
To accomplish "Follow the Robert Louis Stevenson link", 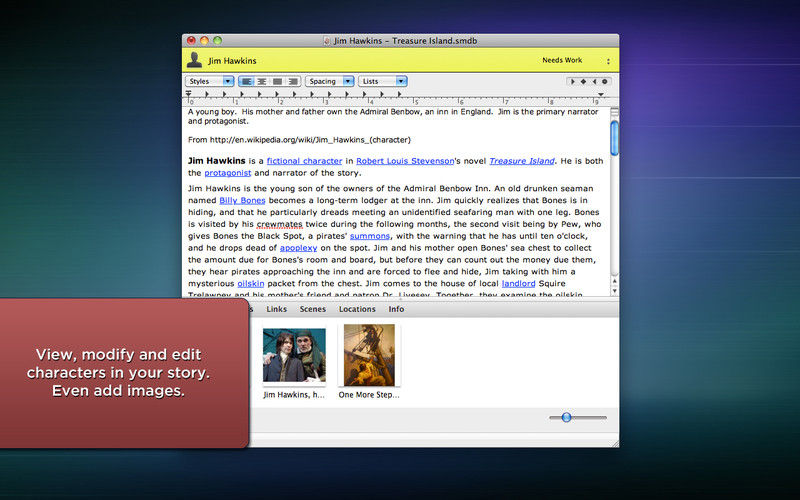I will tap(405, 161).
